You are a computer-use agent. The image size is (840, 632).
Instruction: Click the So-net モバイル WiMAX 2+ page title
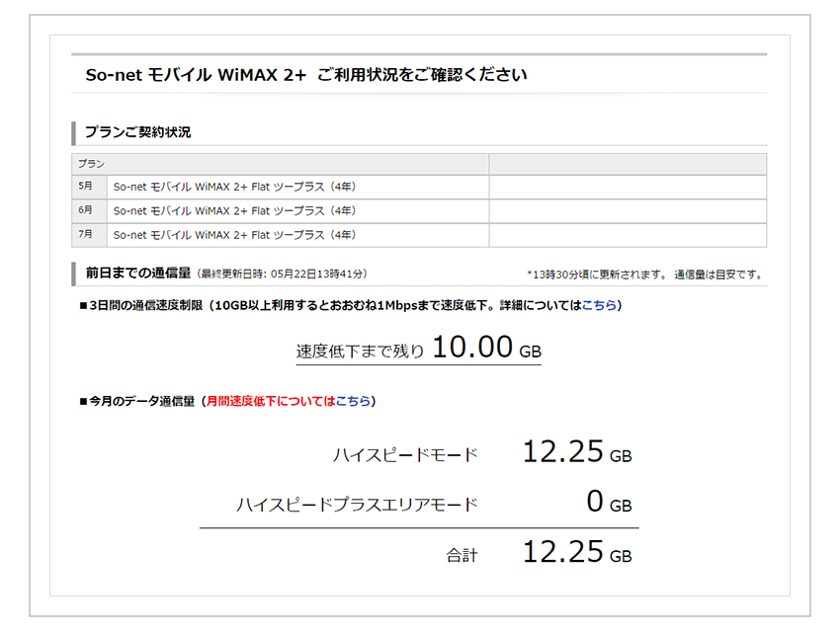pos(306,75)
